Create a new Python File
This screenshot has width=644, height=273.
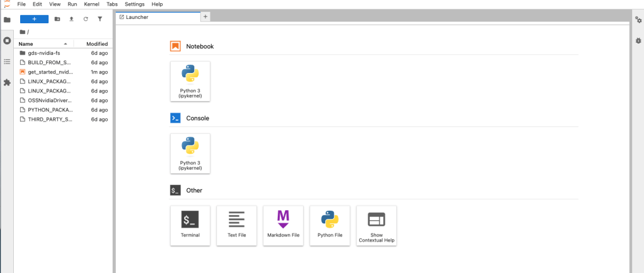click(x=330, y=225)
